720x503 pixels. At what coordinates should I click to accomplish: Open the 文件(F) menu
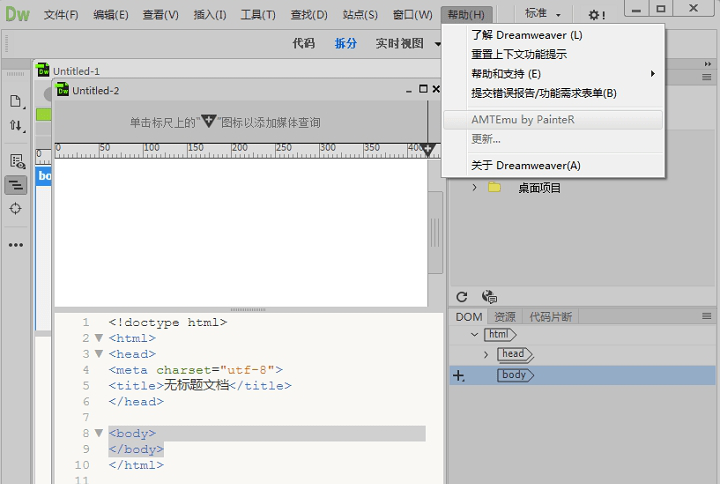pyautogui.click(x=61, y=15)
